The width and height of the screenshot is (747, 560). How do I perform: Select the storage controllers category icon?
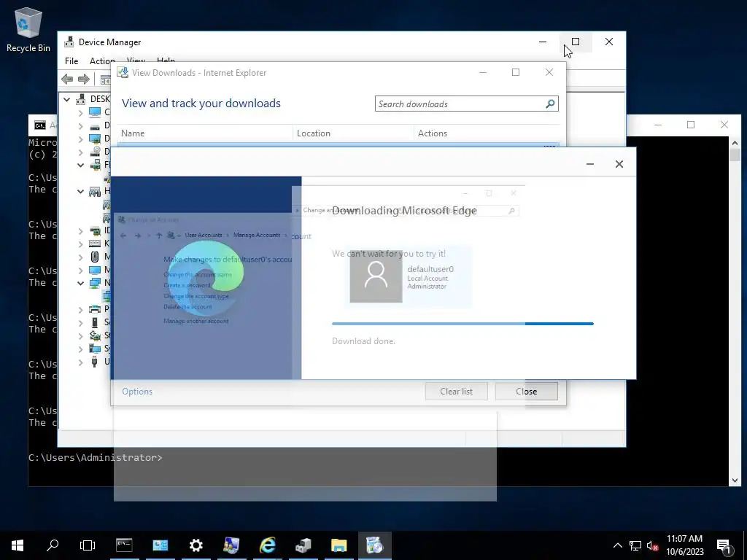(95, 335)
